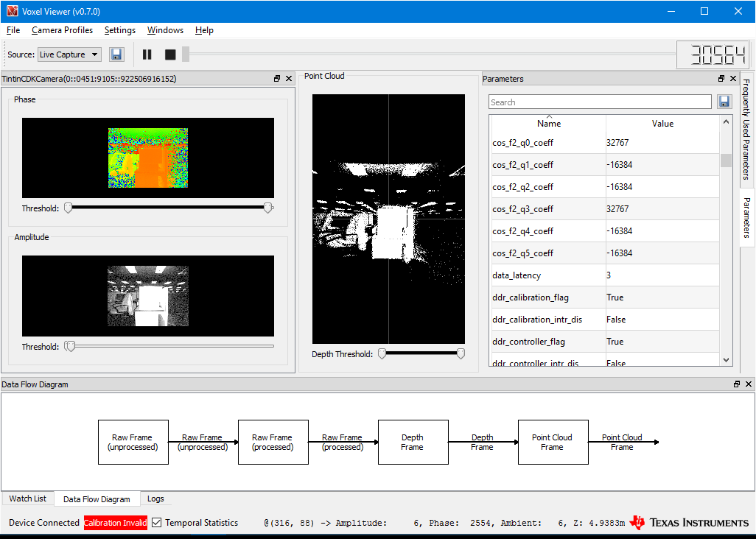
Task: Click the Phase threshold left slider handle
Action: tap(69, 208)
